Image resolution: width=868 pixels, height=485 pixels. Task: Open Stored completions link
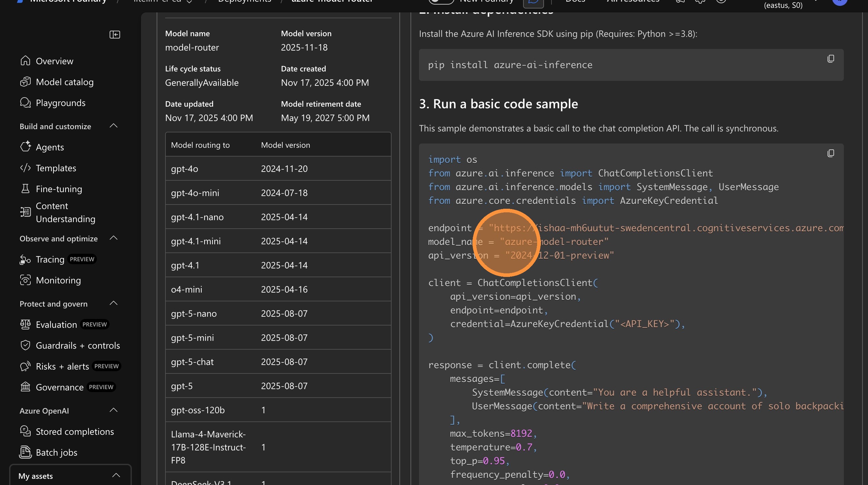75,432
